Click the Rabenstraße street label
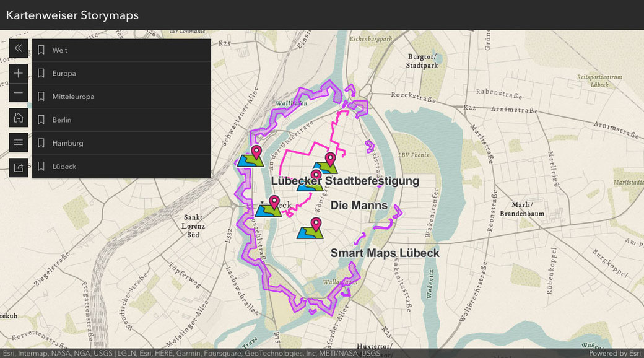The image size is (644, 358). [499, 94]
